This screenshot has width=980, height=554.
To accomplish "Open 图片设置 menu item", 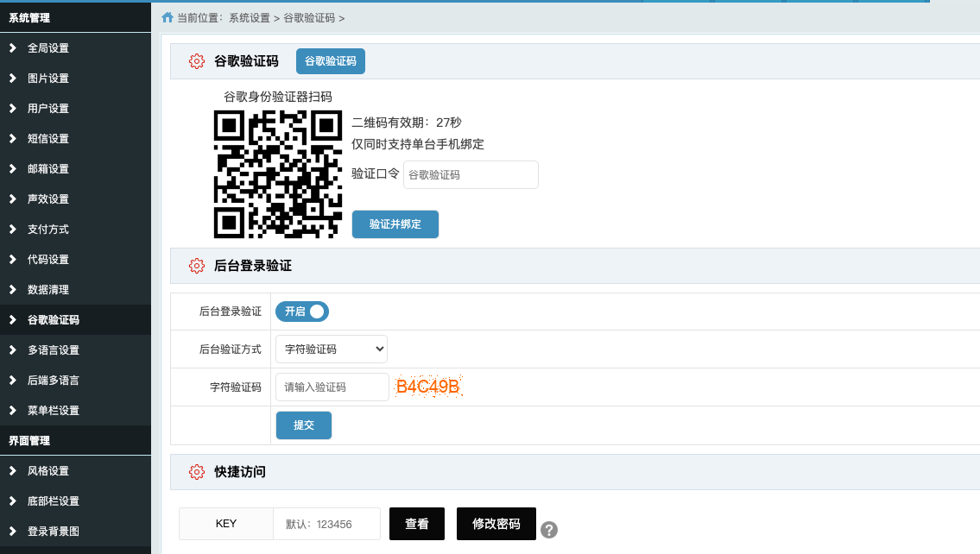I will [x=76, y=78].
